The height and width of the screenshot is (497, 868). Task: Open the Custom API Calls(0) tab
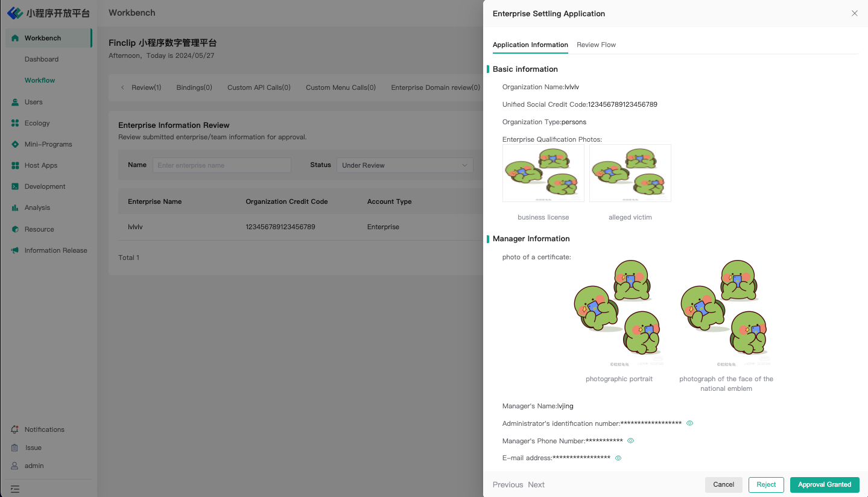tap(259, 87)
